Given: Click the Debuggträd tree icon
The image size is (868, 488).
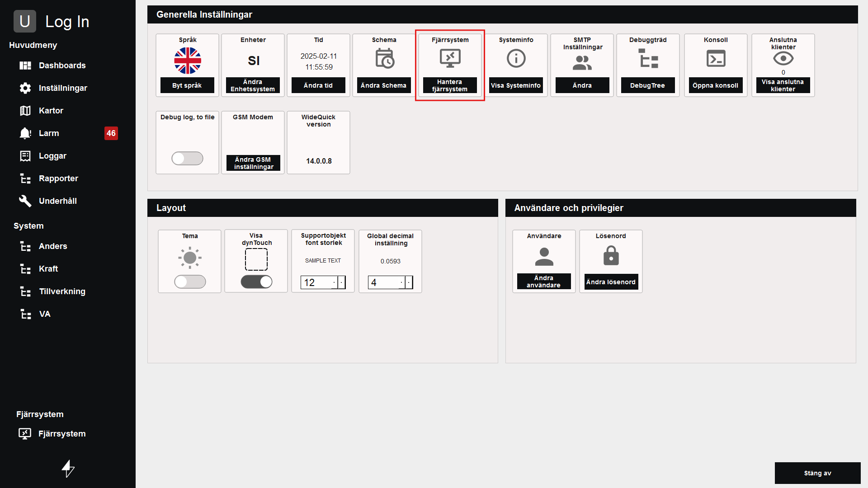Looking at the screenshot, I should tap(648, 59).
